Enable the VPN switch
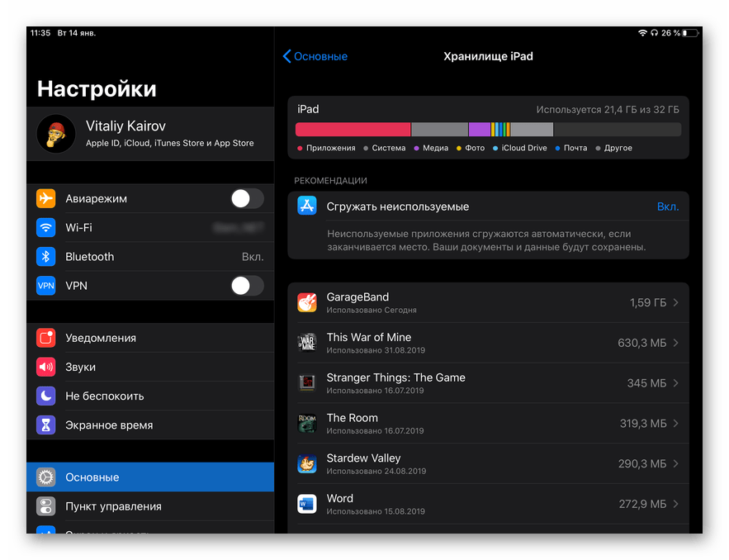This screenshot has height=560, width=729. tap(246, 286)
